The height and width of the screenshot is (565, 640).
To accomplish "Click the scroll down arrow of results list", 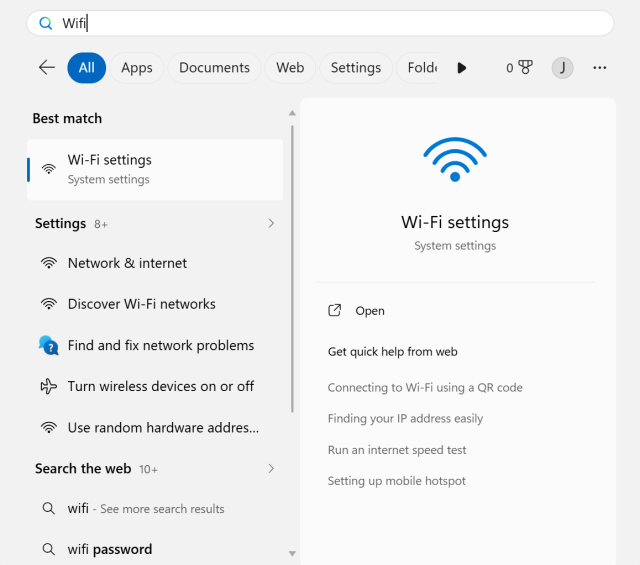I will [292, 554].
